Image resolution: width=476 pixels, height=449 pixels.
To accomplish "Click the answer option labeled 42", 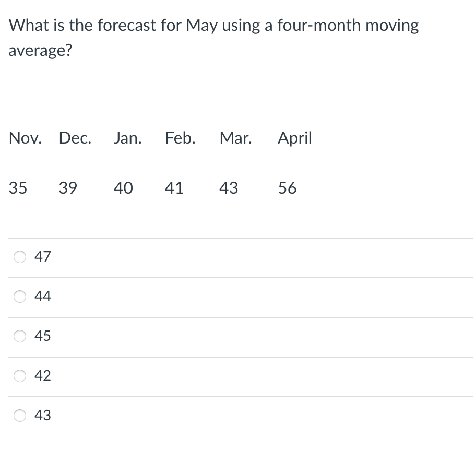I will (43, 375).
